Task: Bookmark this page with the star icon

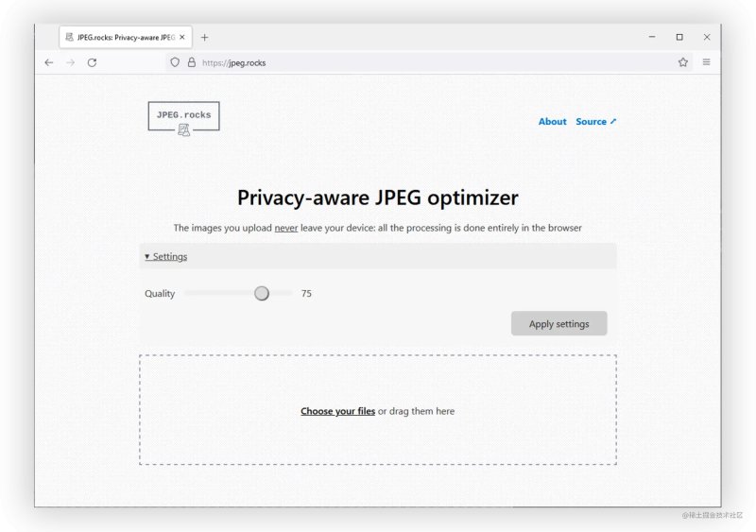Action: [x=682, y=62]
